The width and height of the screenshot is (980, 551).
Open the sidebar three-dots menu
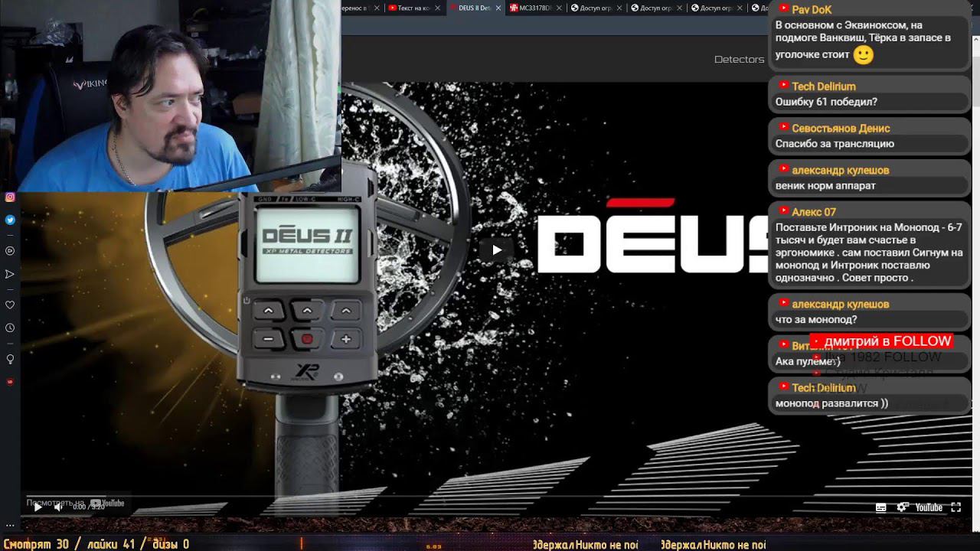10,525
